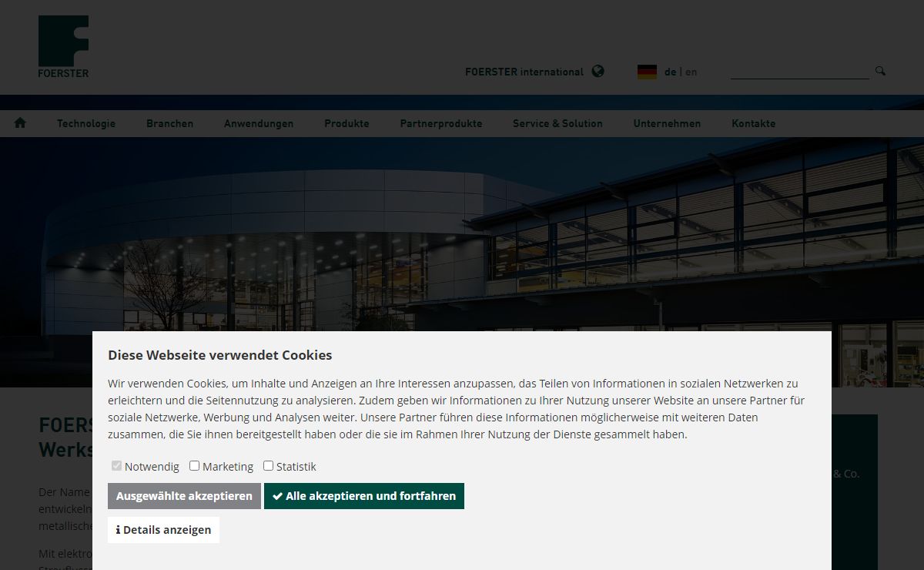Click the German flag icon

click(647, 72)
